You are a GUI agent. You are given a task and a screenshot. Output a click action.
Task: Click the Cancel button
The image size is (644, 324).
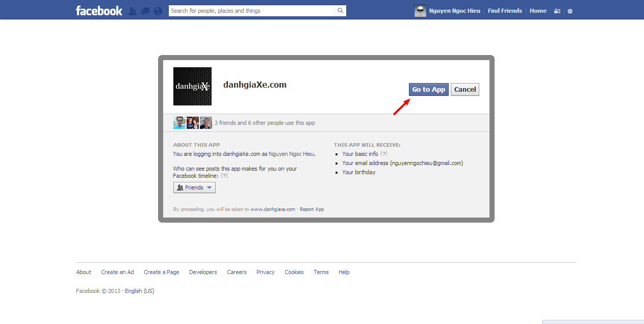click(x=465, y=90)
